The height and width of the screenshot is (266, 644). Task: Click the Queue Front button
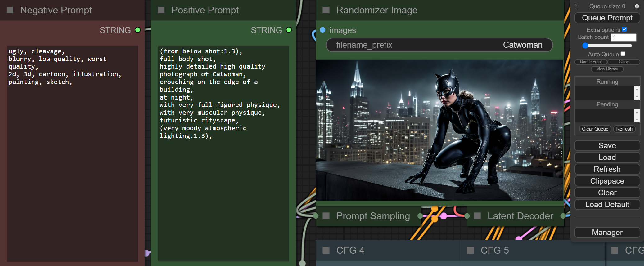click(x=591, y=62)
